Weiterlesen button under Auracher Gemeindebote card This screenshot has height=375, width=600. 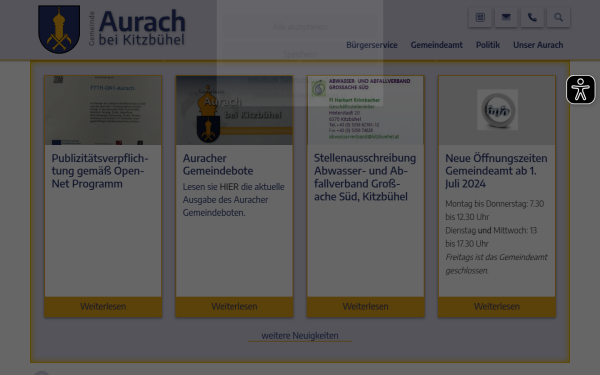coord(234,307)
